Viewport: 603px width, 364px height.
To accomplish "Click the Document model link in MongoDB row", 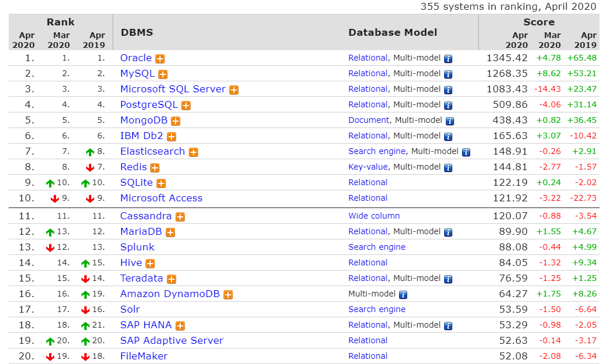I will (x=369, y=120).
